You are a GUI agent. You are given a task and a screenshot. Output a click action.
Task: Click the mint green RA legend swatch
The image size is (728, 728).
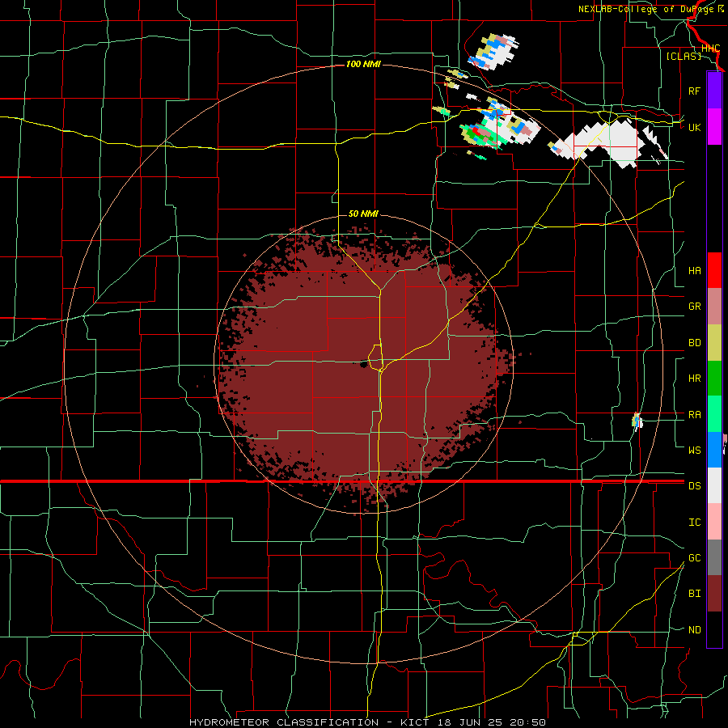click(714, 414)
